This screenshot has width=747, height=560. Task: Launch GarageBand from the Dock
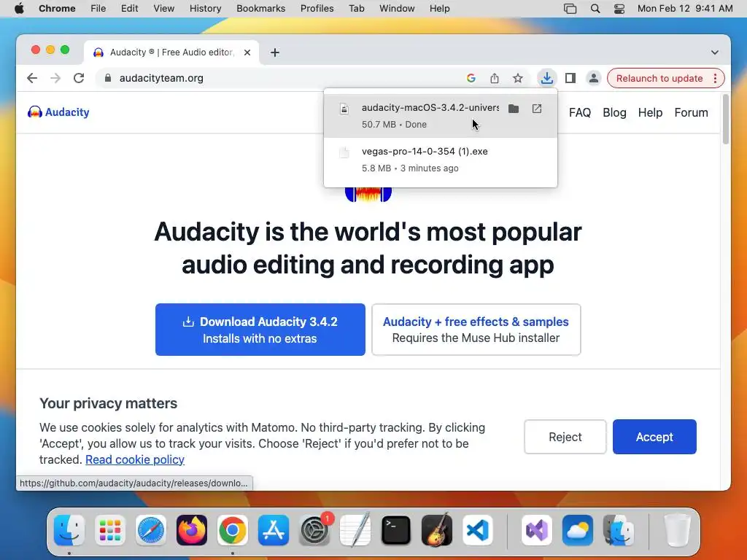(x=437, y=530)
